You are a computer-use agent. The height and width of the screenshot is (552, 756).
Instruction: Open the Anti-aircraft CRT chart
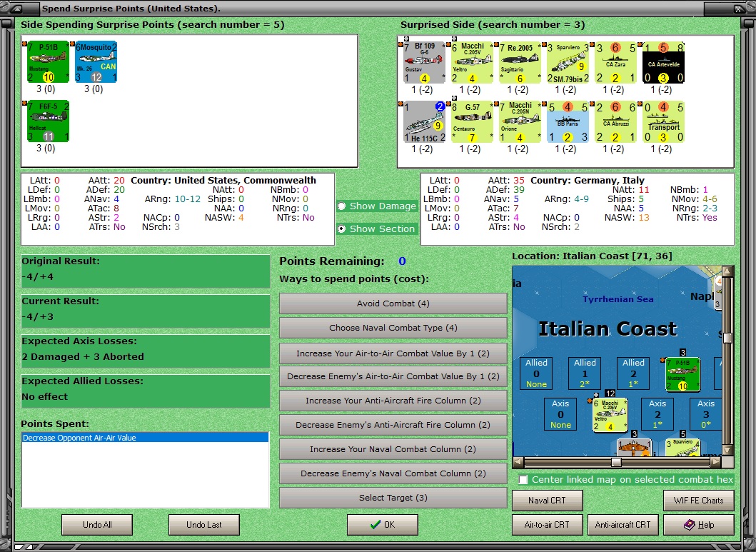click(623, 525)
